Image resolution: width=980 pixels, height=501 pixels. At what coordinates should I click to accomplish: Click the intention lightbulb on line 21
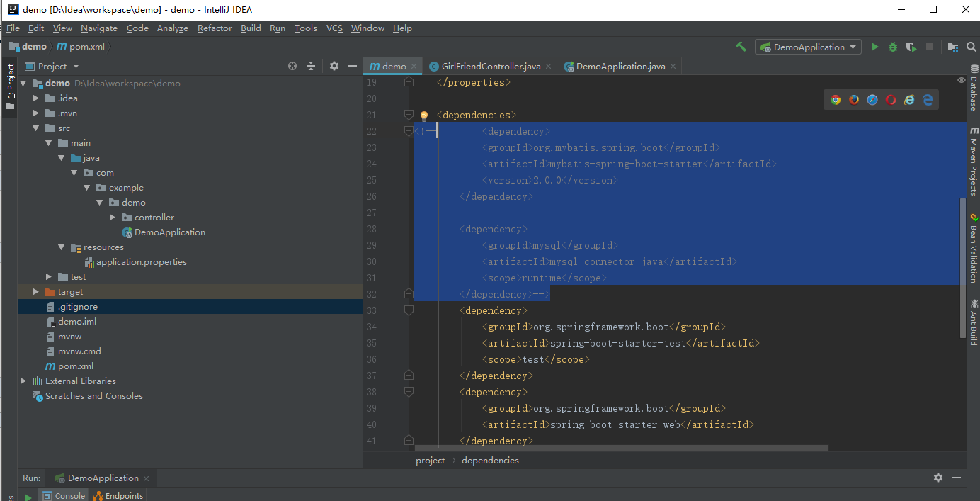point(424,116)
